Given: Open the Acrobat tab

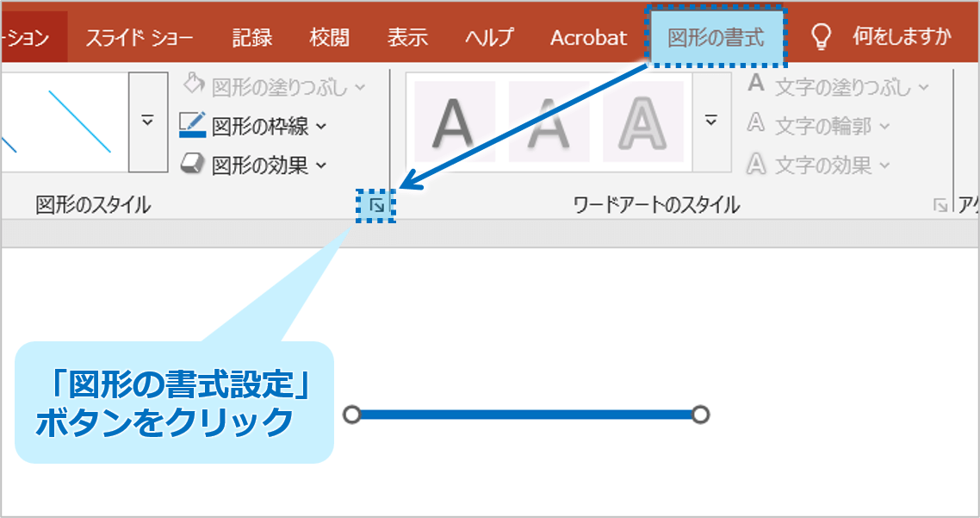Looking at the screenshot, I should 588,38.
